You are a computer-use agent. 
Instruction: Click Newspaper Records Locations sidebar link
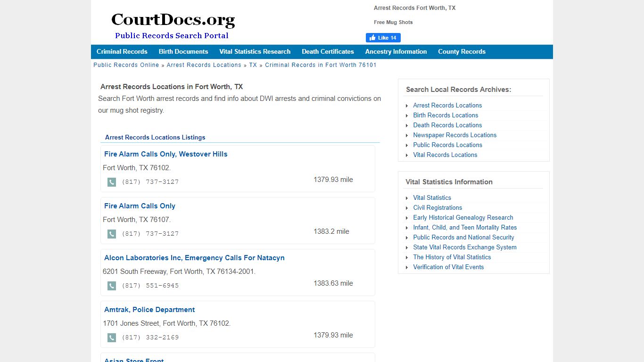click(455, 135)
